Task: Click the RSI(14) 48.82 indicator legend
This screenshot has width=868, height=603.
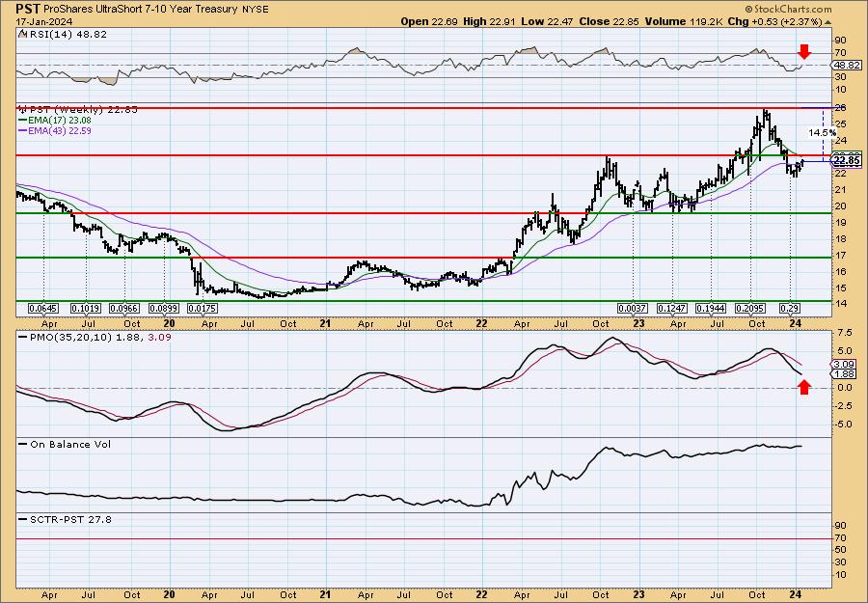Action: pyautogui.click(x=63, y=35)
